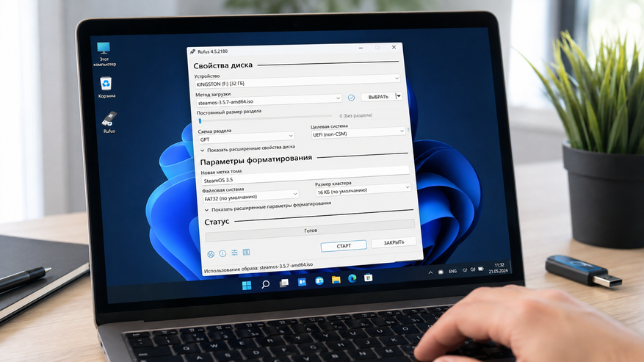Image resolution: width=644 pixels, height=362 pixels.
Task: Open the Размер кластера dropdown
Action: [363, 189]
